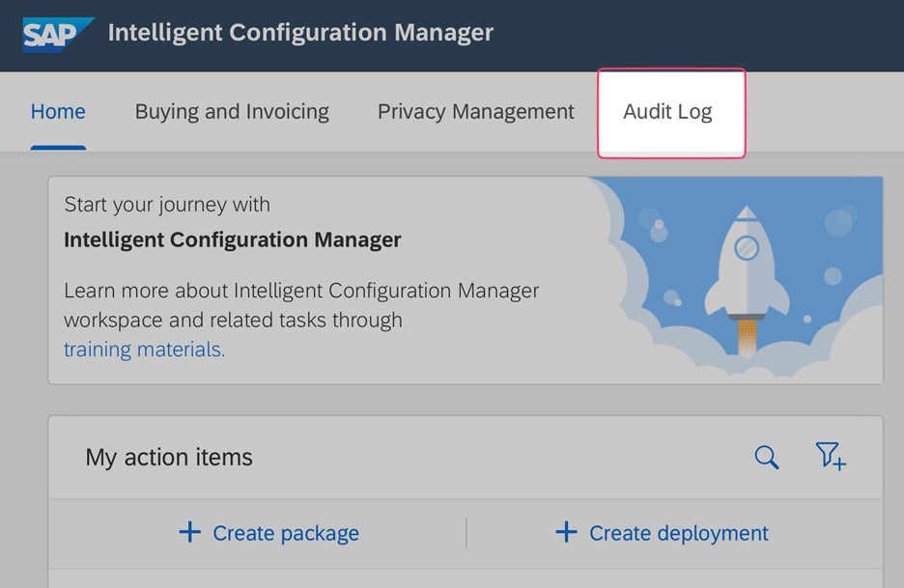Go to the Privacy Management tab
The width and height of the screenshot is (904, 588).
point(475,111)
